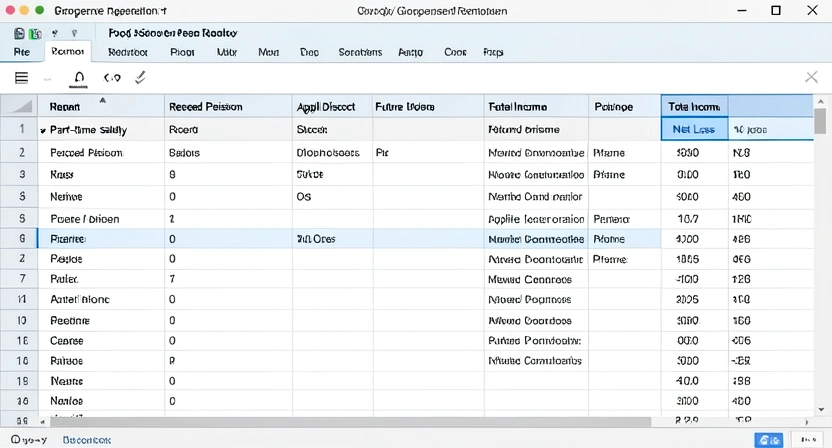The width and height of the screenshot is (832, 448).
Task: Open the Pte menu tab
Action: tap(22, 52)
